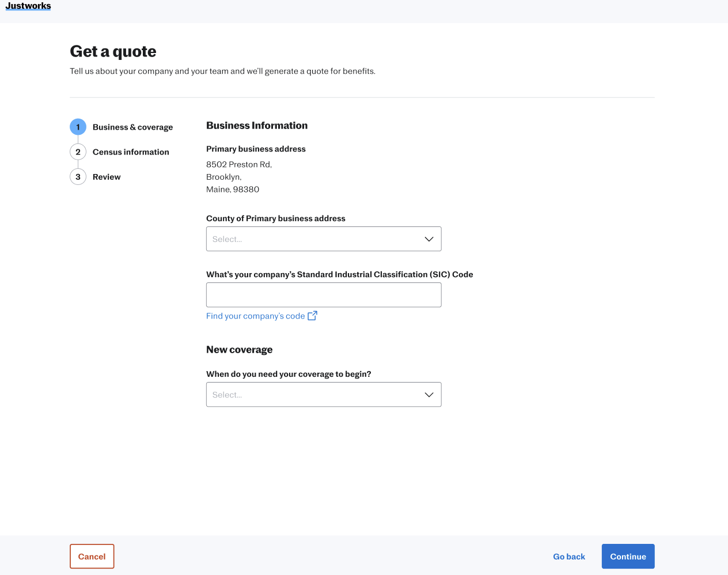Click the 8502 Preston Rd address text
This screenshot has width=728, height=575.
coord(238,165)
